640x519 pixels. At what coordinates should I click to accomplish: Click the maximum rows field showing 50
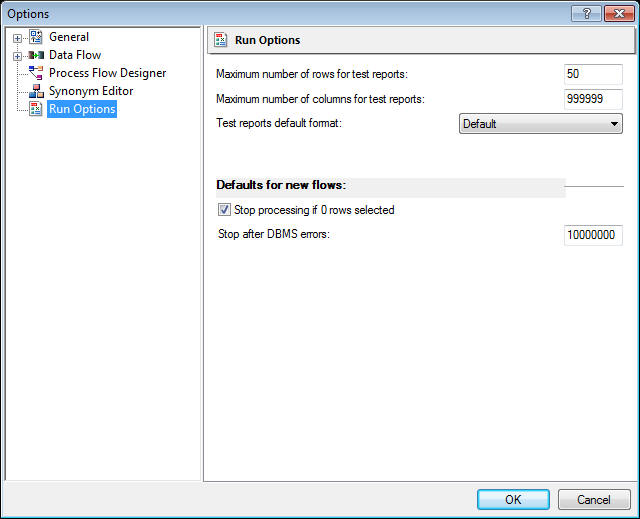593,74
